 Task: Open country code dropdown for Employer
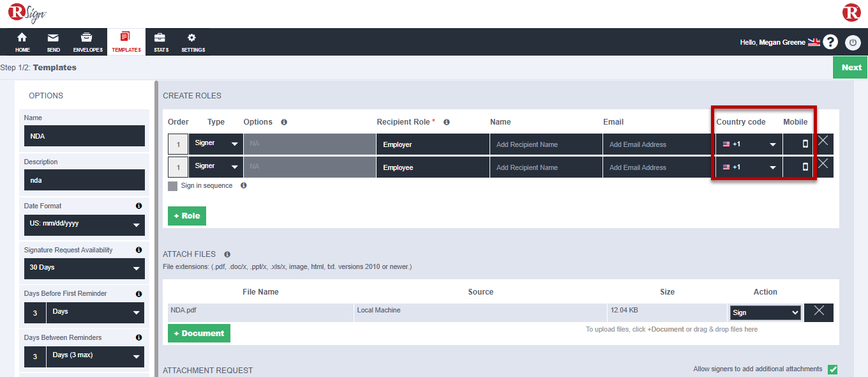coord(749,144)
